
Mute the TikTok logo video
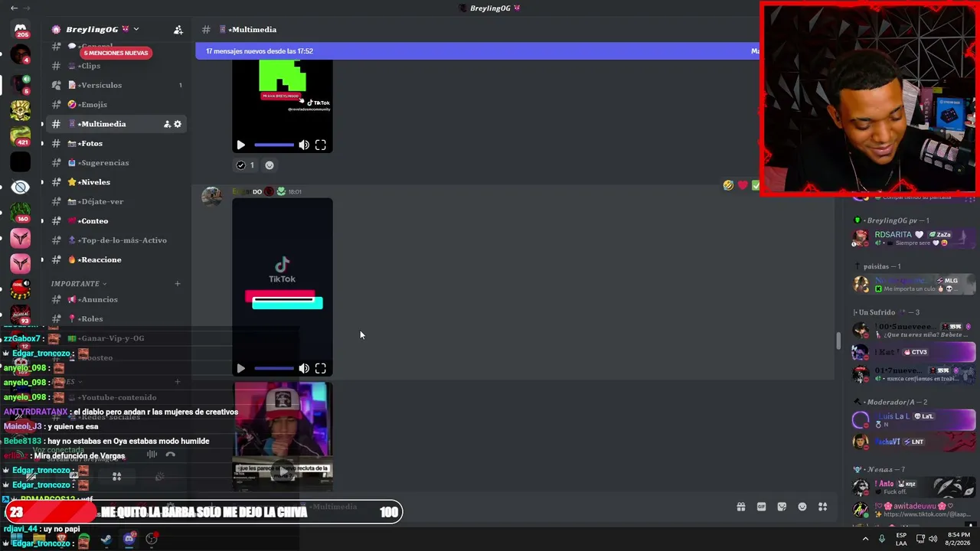(x=304, y=368)
